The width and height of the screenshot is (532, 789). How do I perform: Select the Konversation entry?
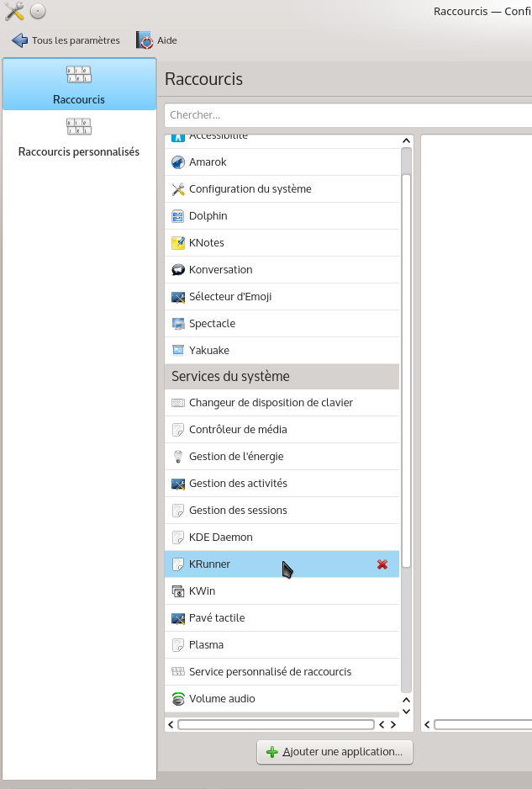(282, 270)
